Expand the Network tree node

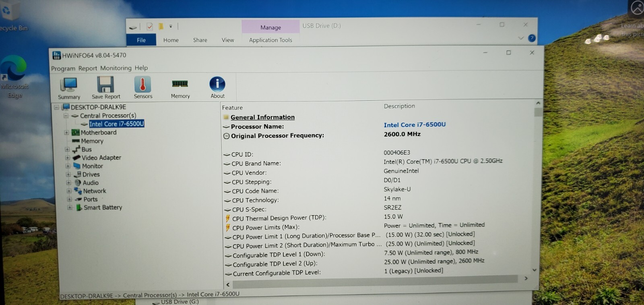69,191
